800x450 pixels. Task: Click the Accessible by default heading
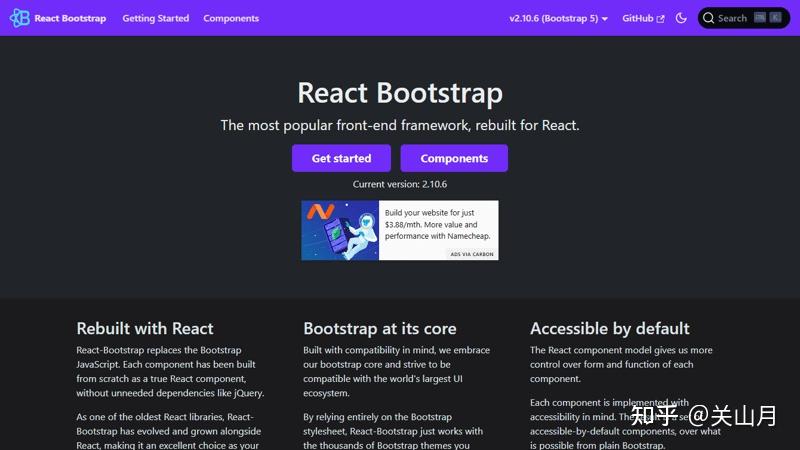click(610, 329)
